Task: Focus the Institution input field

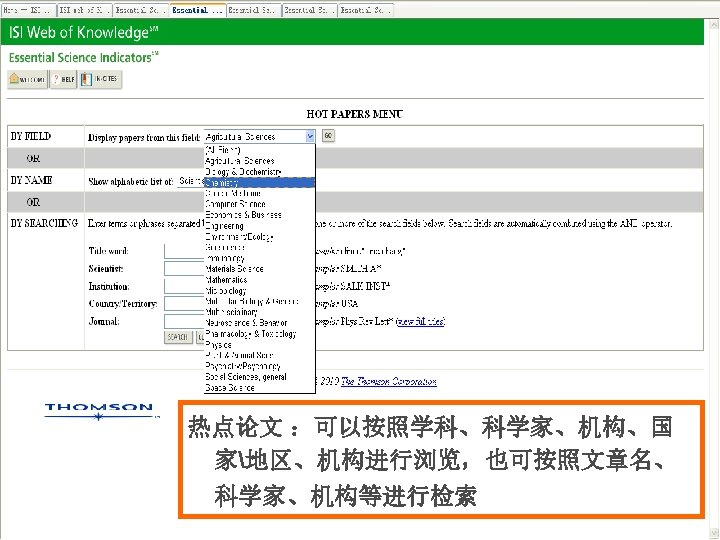Action: pyautogui.click(x=184, y=287)
